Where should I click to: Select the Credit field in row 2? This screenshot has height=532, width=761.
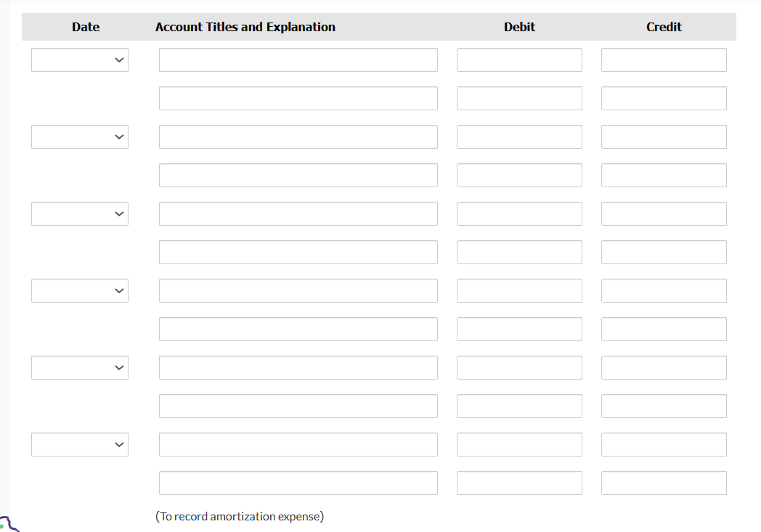point(664,99)
